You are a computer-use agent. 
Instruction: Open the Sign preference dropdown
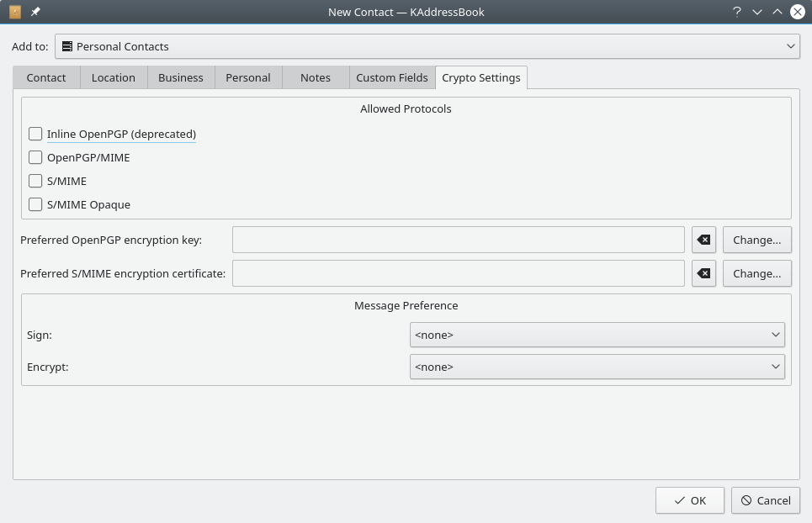click(x=597, y=335)
